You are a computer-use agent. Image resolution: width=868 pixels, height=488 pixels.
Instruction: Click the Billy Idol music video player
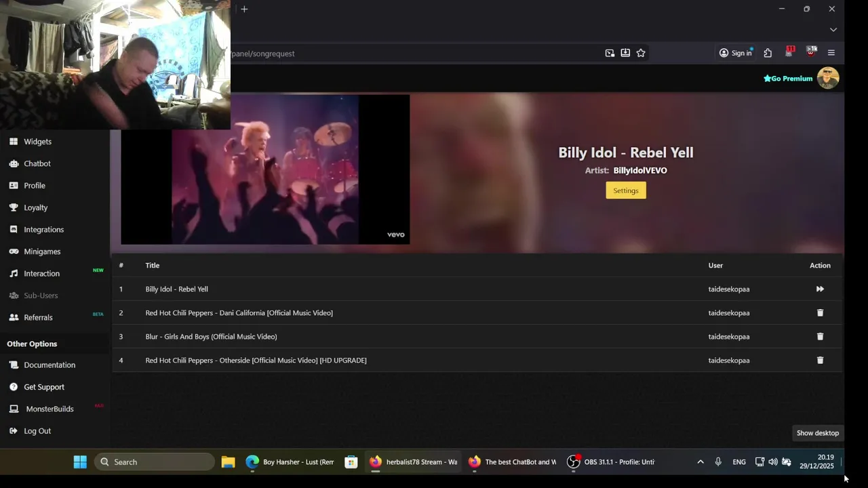265,169
